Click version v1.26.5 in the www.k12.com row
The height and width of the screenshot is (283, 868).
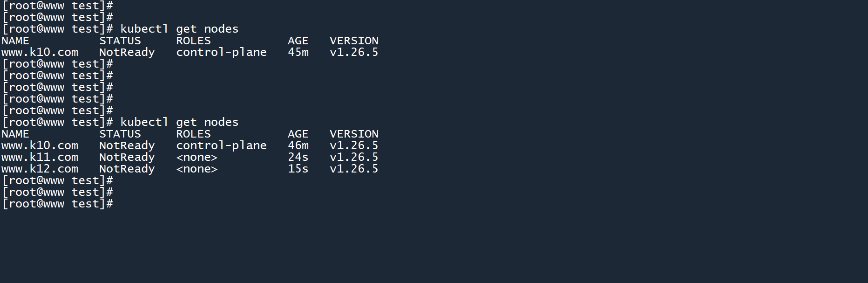(354, 169)
